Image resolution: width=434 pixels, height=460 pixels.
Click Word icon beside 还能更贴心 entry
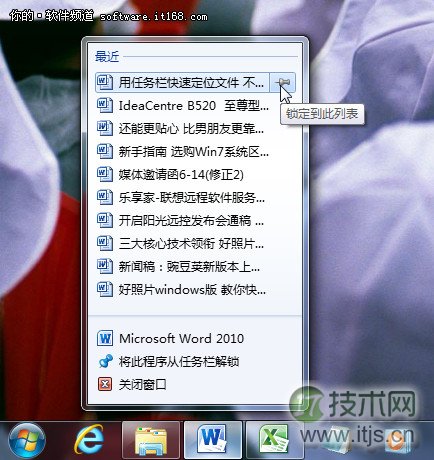pos(105,129)
